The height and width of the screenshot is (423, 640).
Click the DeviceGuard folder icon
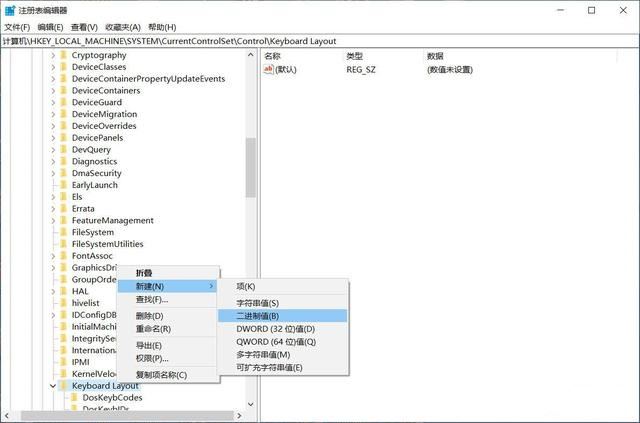(63, 102)
